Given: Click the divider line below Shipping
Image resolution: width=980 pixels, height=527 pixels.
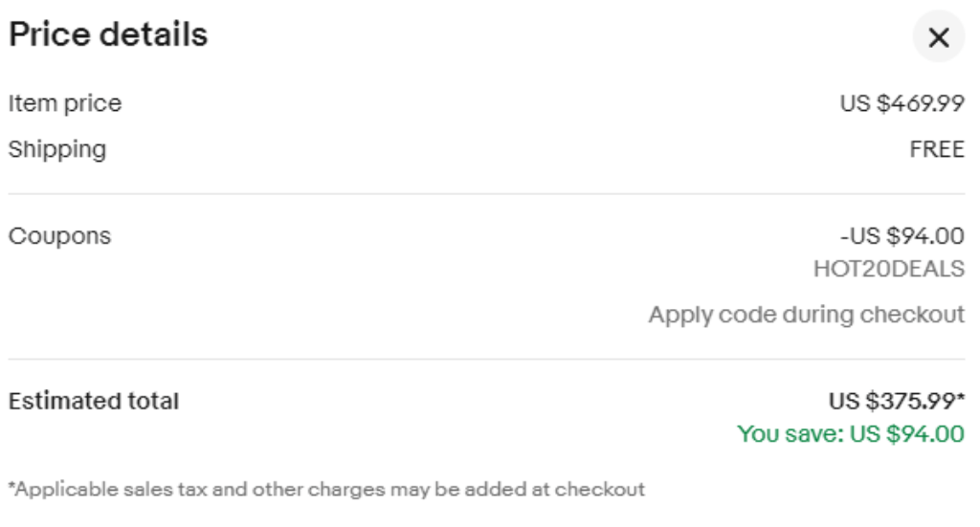Looking at the screenshot, I should click(487, 193).
